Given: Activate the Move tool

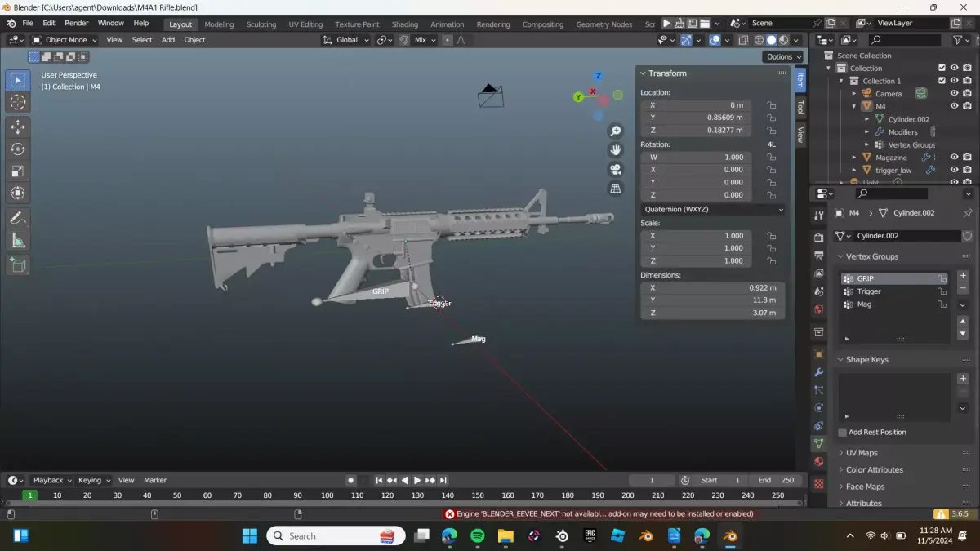Looking at the screenshot, I should point(18,127).
